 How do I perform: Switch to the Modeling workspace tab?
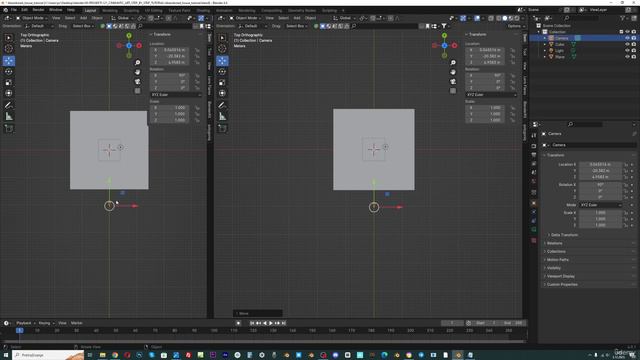coord(110,11)
